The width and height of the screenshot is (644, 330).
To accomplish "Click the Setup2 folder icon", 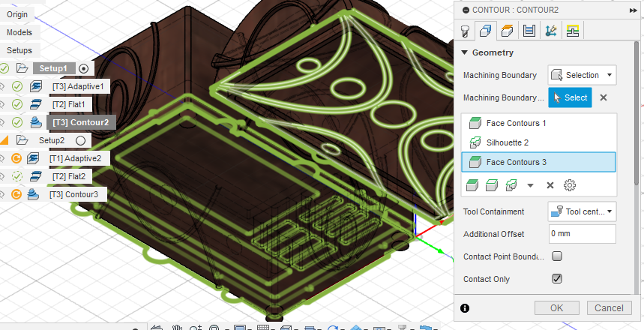I will (x=22, y=140).
